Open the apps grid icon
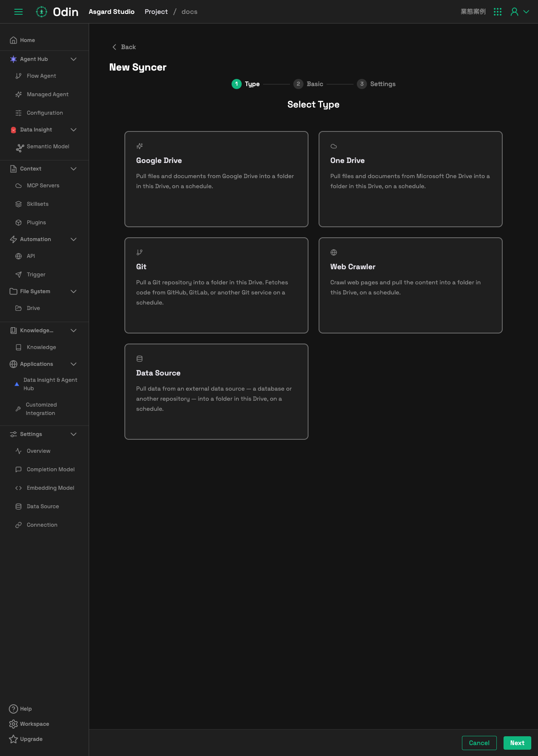Screen dimensions: 538x756 pyautogui.click(x=498, y=12)
